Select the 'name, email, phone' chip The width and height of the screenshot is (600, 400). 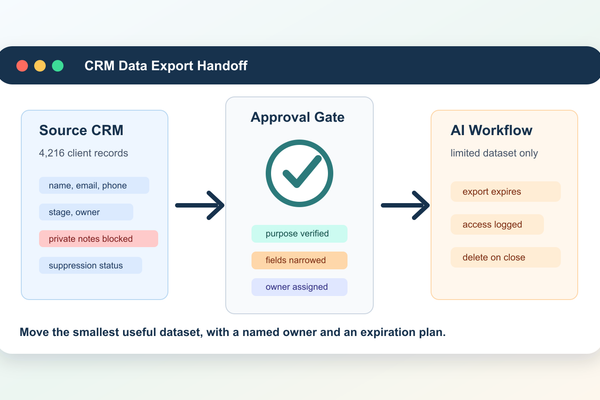pyautogui.click(x=94, y=185)
